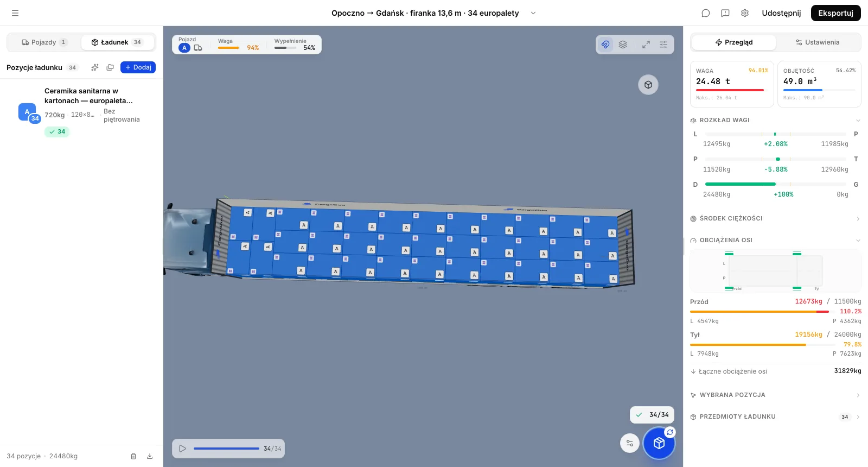Click the cargo item A avatar icon

(x=27, y=112)
